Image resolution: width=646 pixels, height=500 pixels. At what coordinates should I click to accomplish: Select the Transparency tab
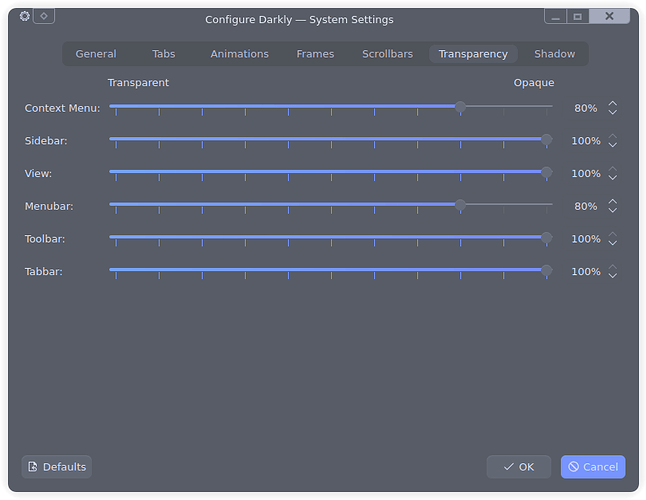(x=473, y=54)
